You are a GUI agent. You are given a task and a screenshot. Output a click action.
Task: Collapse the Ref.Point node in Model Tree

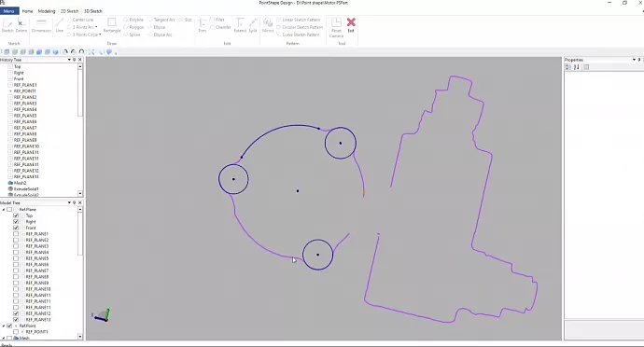click(x=4, y=326)
